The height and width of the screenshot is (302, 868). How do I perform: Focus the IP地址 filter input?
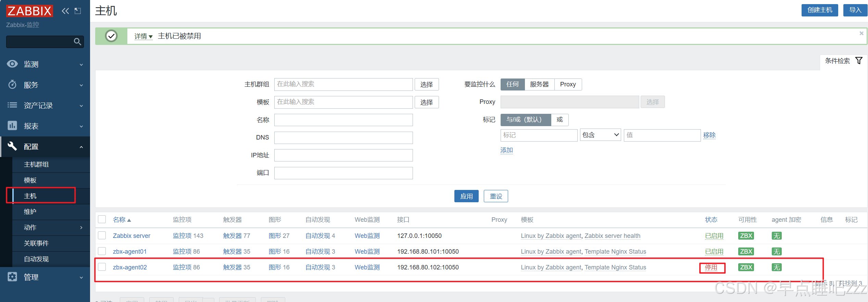click(343, 155)
